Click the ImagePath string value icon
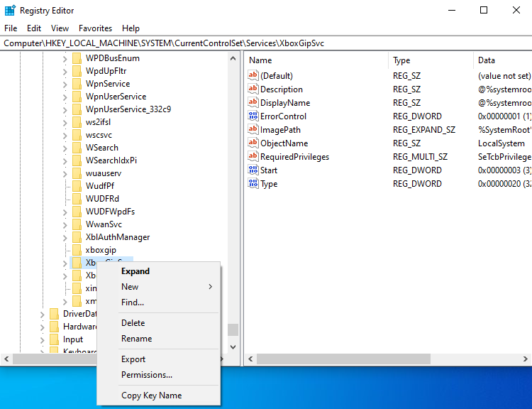This screenshot has height=409, width=532. [253, 129]
